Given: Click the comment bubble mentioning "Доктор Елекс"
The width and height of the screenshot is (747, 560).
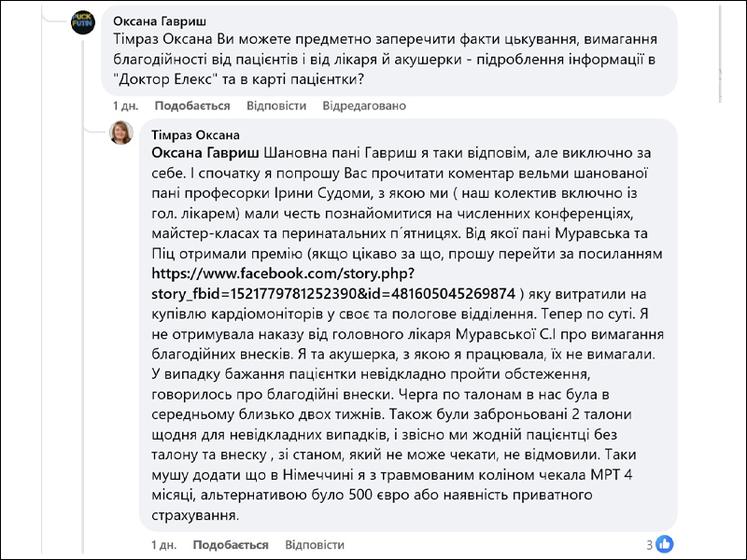Looking at the screenshot, I should 389,49.
